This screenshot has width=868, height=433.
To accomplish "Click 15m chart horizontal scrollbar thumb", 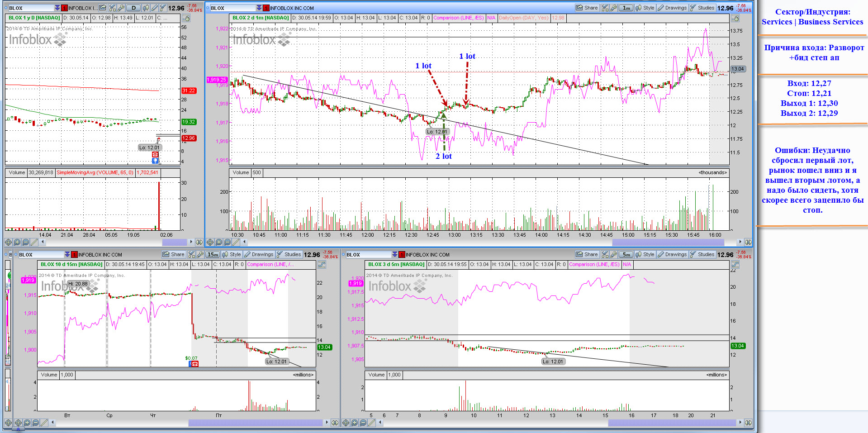I will point(256,423).
